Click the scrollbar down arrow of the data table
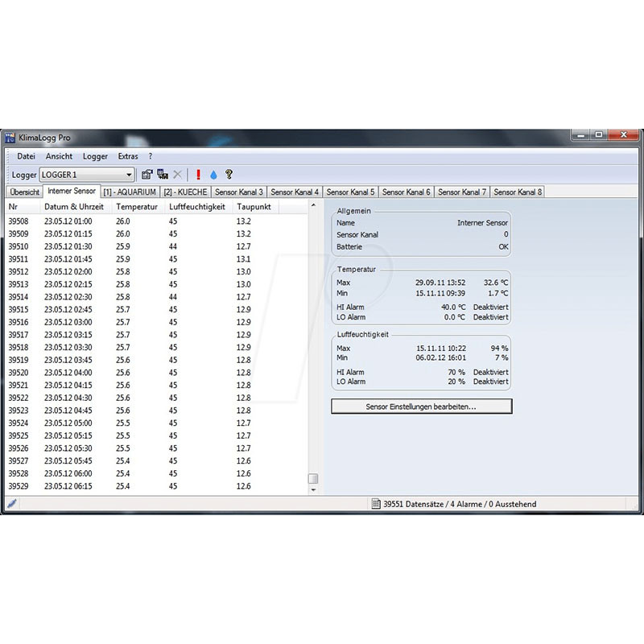The image size is (644, 644). tap(313, 489)
